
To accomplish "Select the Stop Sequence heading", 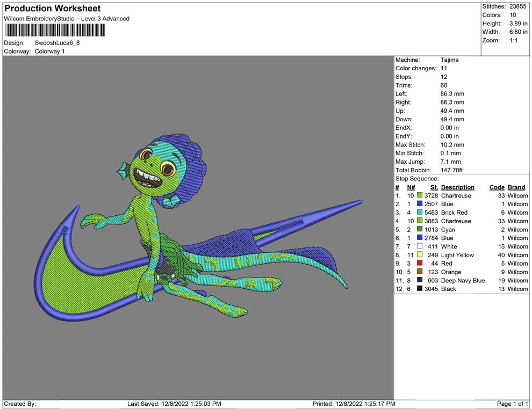I will pyautogui.click(x=417, y=179).
